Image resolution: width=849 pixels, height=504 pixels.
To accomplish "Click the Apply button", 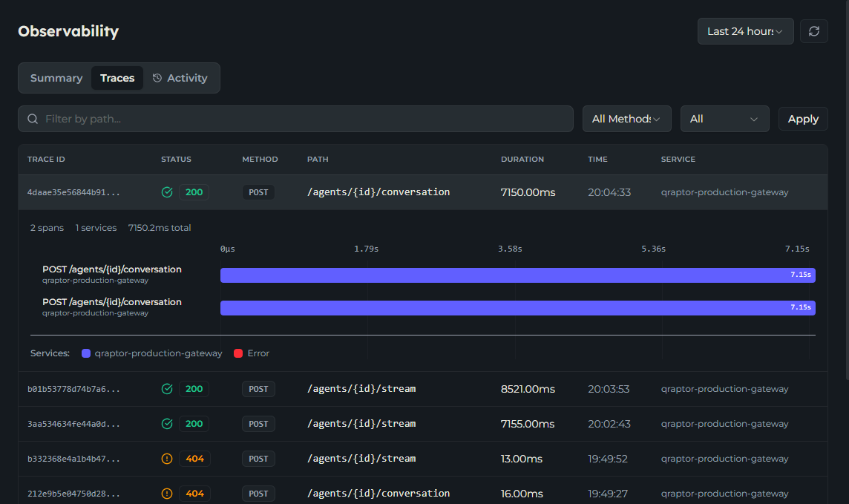I will tap(803, 119).
